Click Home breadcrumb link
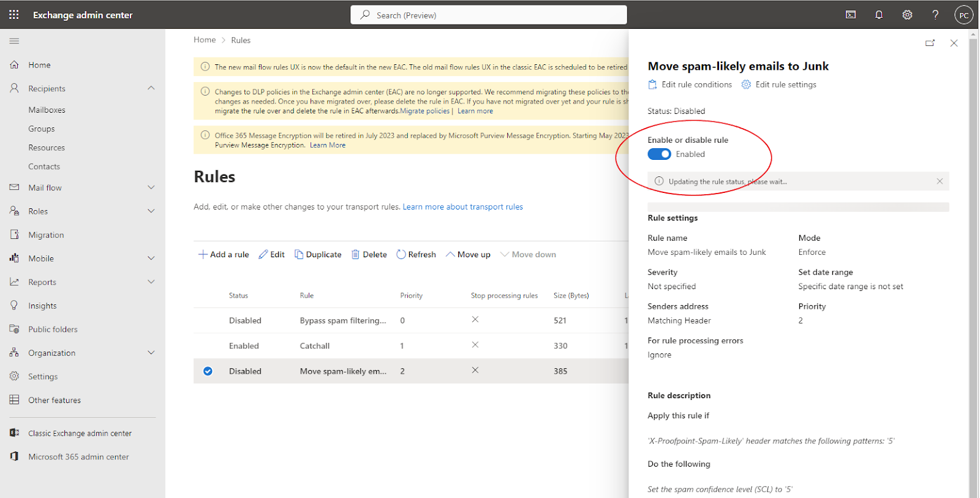This screenshot has height=498, width=980. (205, 40)
